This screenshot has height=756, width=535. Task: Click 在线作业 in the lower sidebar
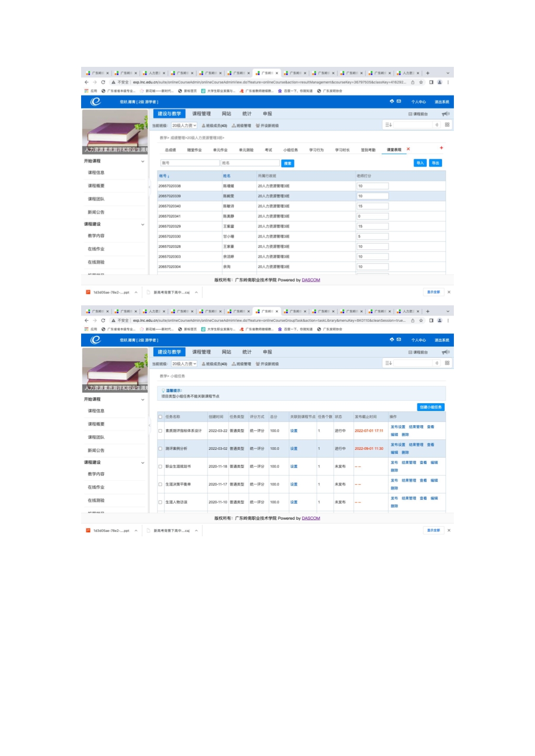click(96, 487)
